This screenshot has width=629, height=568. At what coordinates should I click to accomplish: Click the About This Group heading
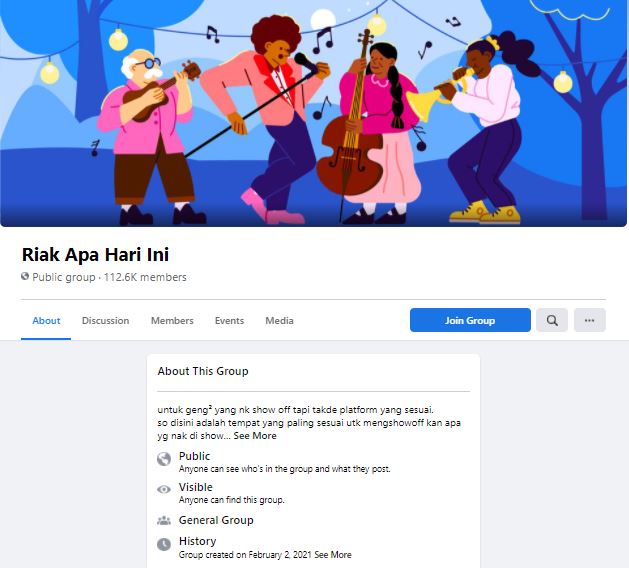(203, 371)
